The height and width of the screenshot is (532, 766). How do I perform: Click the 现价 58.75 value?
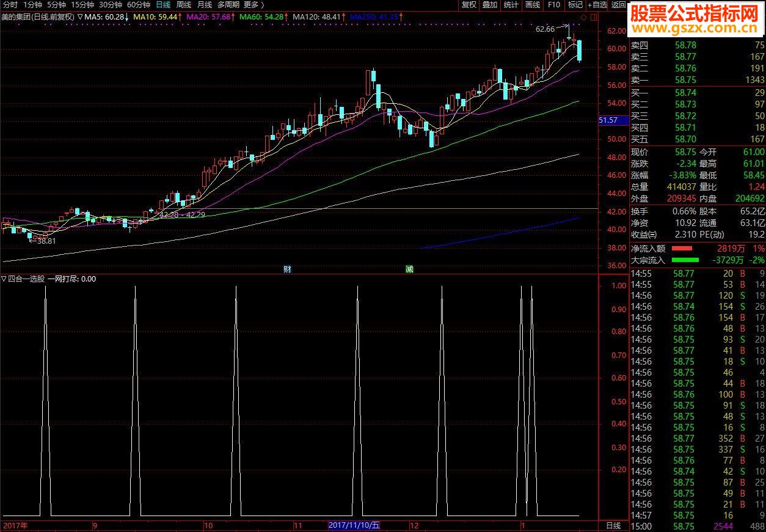pyautogui.click(x=685, y=152)
